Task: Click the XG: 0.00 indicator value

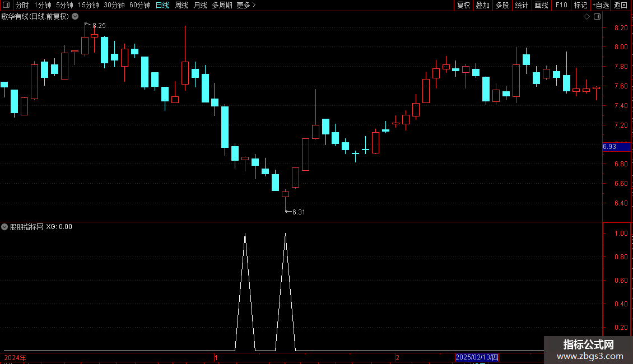Action: pyautogui.click(x=59, y=227)
